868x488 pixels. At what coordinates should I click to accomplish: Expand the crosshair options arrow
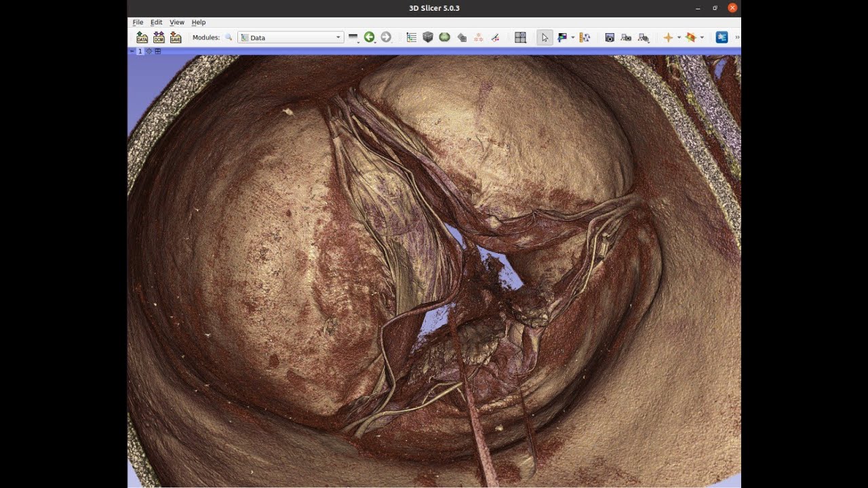tap(679, 37)
